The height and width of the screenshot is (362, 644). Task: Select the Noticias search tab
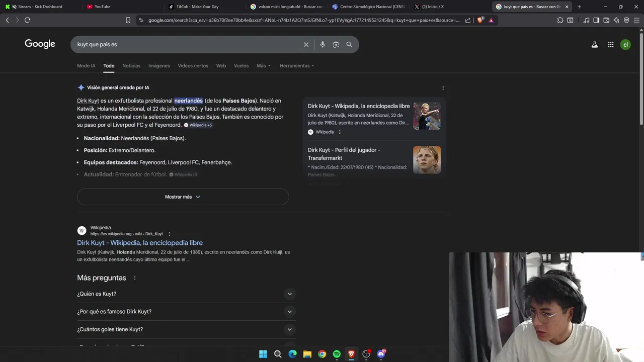coord(131,66)
